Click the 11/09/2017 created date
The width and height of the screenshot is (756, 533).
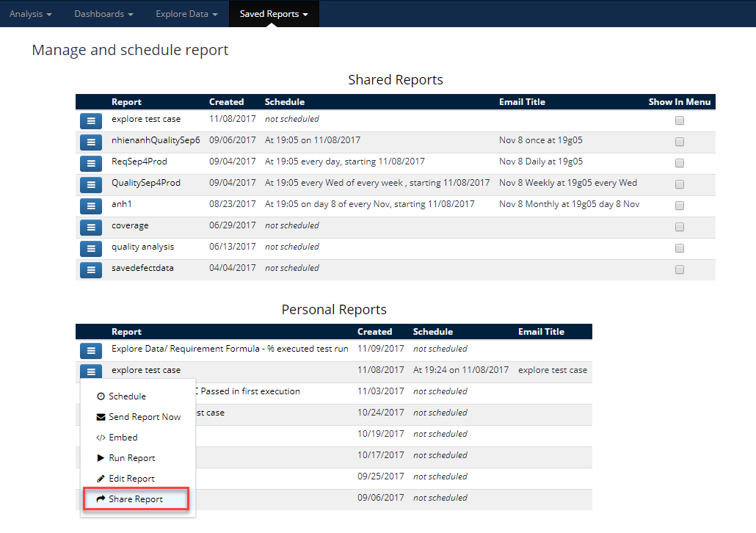(x=381, y=349)
